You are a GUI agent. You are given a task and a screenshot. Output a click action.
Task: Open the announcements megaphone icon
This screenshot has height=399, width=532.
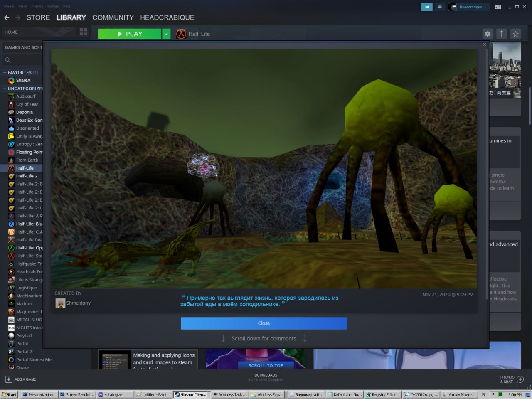pyautogui.click(x=427, y=7)
